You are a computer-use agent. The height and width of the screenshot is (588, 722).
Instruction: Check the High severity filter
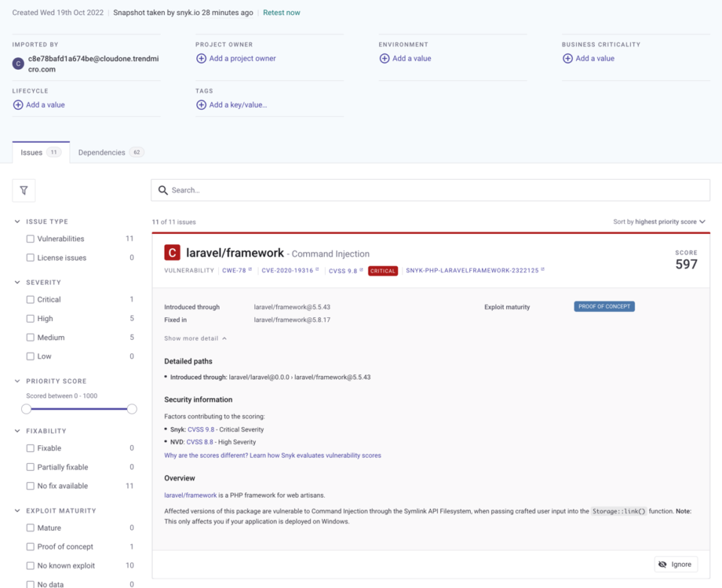pos(30,319)
